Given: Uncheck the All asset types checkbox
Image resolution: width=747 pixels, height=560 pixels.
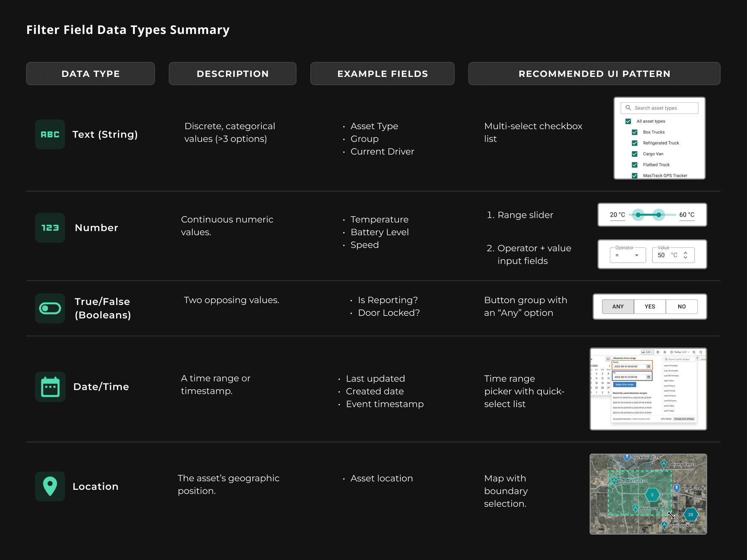Looking at the screenshot, I should (x=628, y=121).
